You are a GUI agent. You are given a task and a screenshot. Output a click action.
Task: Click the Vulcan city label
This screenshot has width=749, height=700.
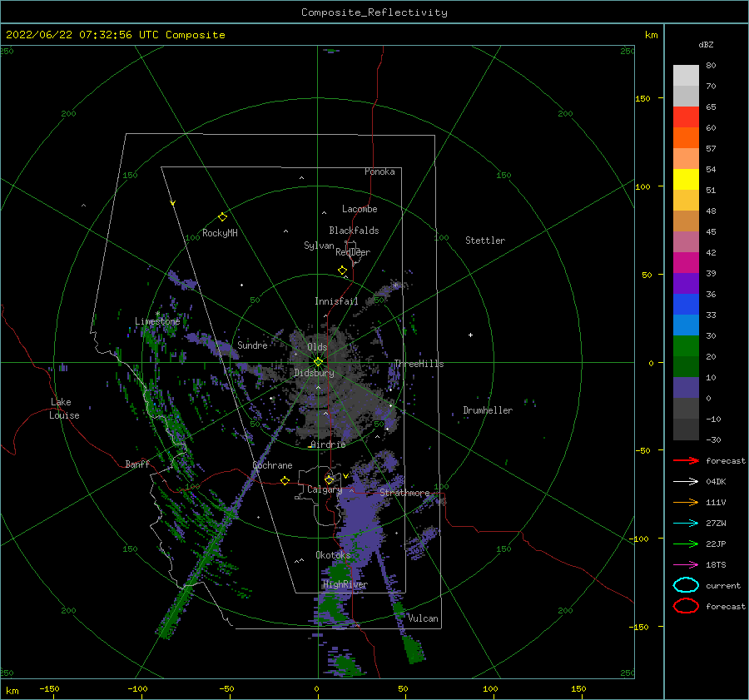(x=424, y=618)
